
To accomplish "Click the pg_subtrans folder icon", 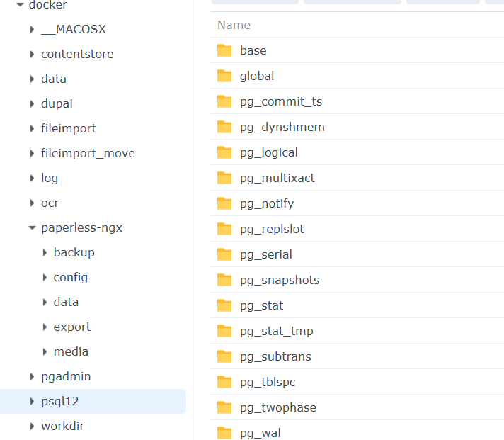I will tap(224, 356).
